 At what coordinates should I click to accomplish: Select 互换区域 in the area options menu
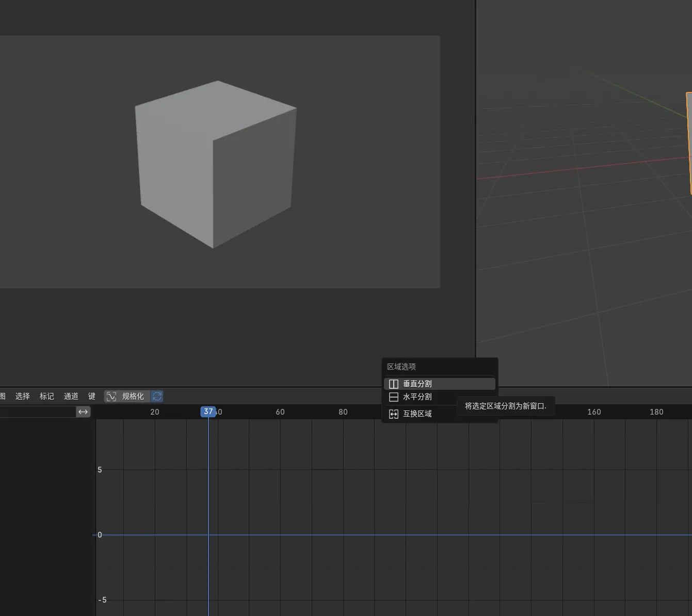440,414
